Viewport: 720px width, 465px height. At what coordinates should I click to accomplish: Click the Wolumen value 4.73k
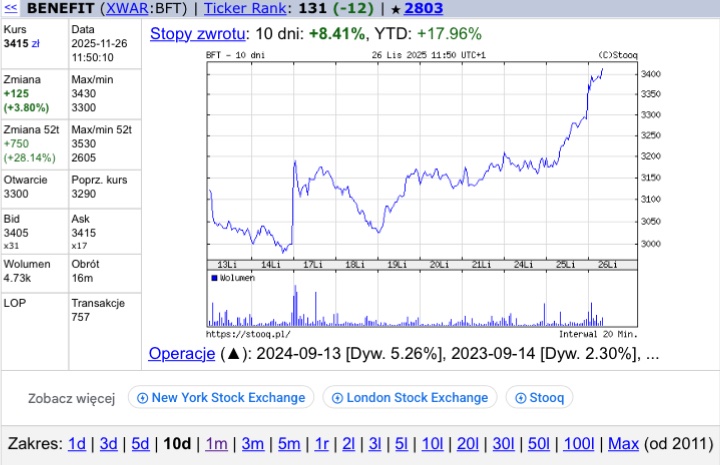coord(17,278)
